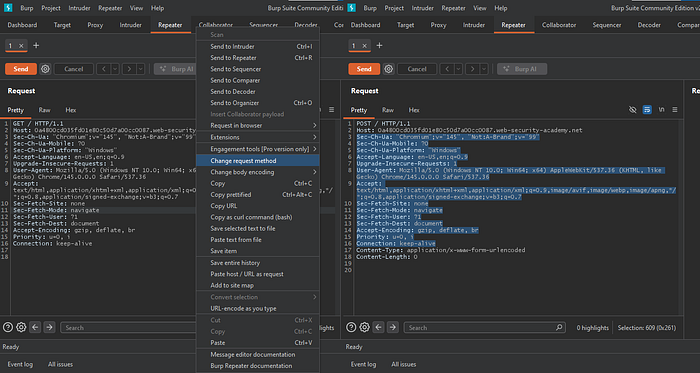This screenshot has height=373, width=700.
Task: Click the Burp logo in right window
Action: (352, 8)
